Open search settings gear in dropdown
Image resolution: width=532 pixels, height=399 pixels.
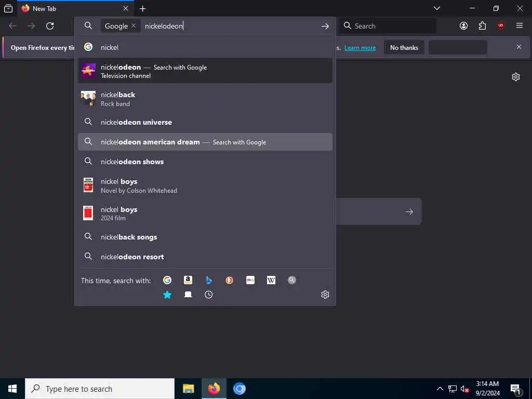325,295
